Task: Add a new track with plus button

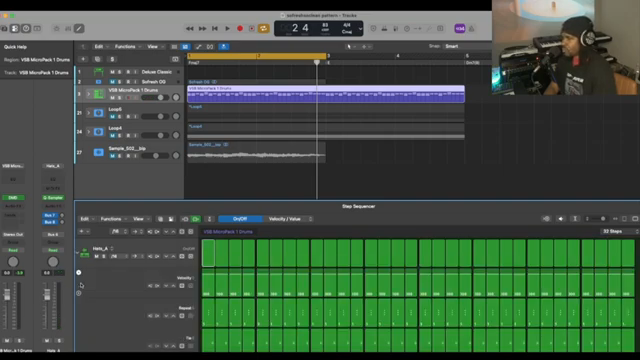Action: point(83,59)
